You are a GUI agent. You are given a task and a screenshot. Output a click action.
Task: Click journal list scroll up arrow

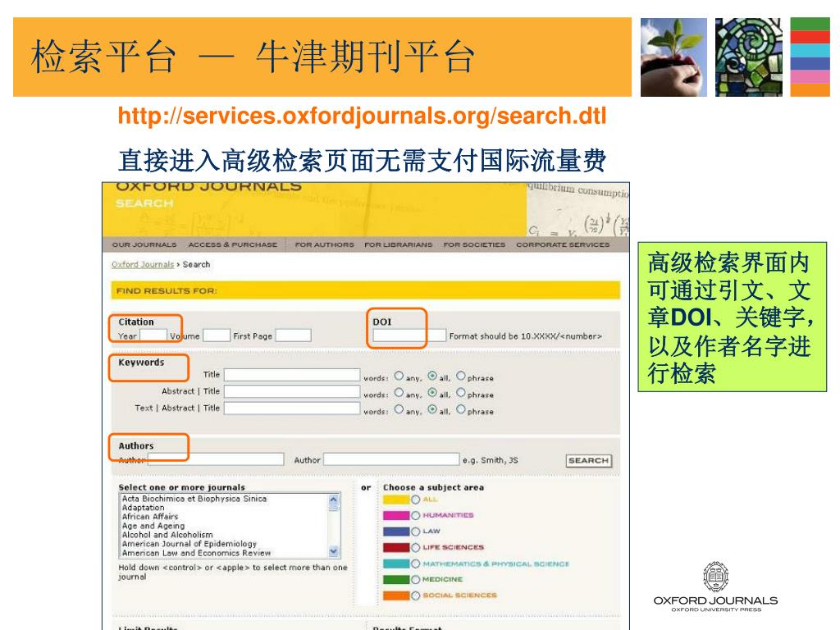[334, 500]
